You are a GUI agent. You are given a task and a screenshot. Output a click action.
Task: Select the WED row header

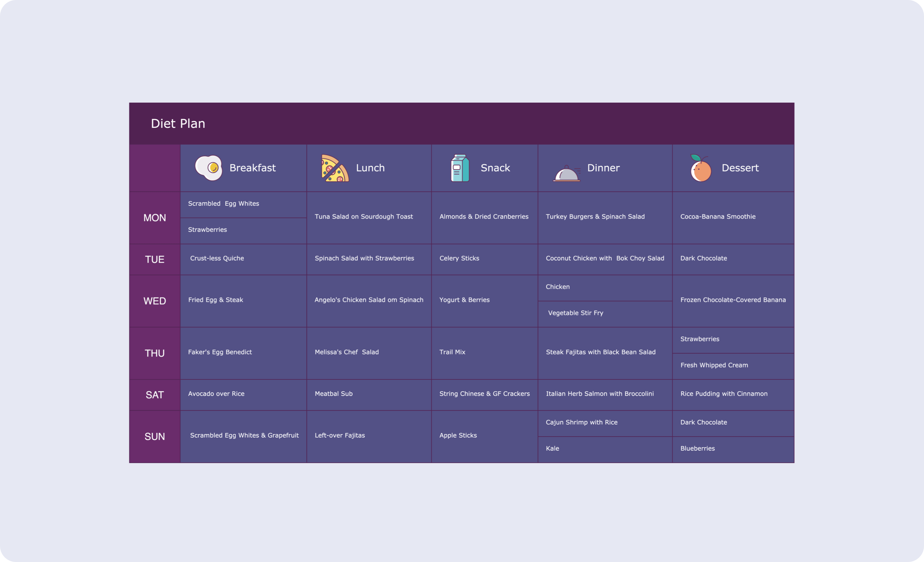(x=154, y=301)
